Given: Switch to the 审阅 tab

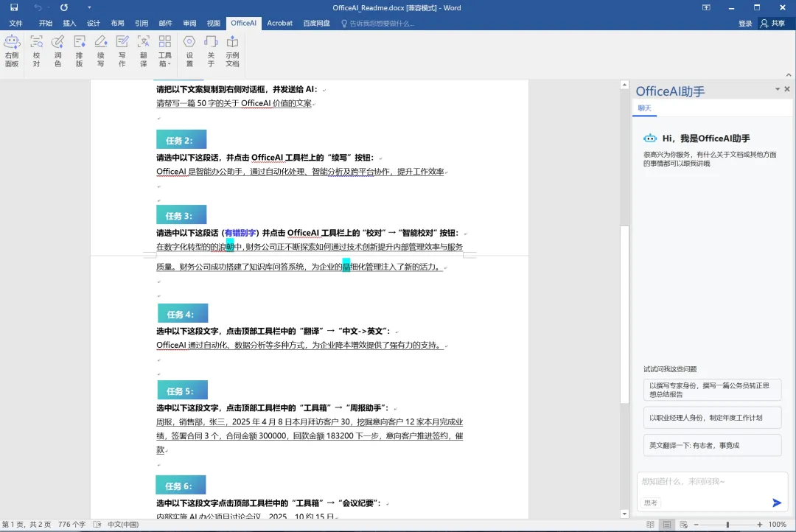Looking at the screenshot, I should click(189, 24).
